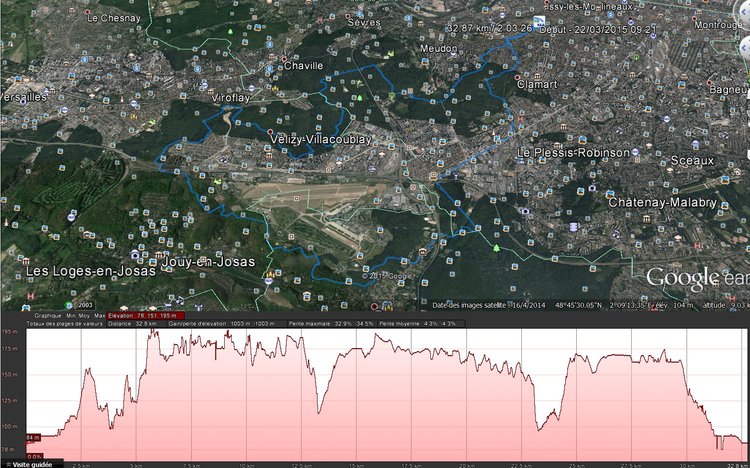Click the green tree icon southwest of Le Chesnay
Viewport: 750px width, 468px height.
click(x=230, y=32)
